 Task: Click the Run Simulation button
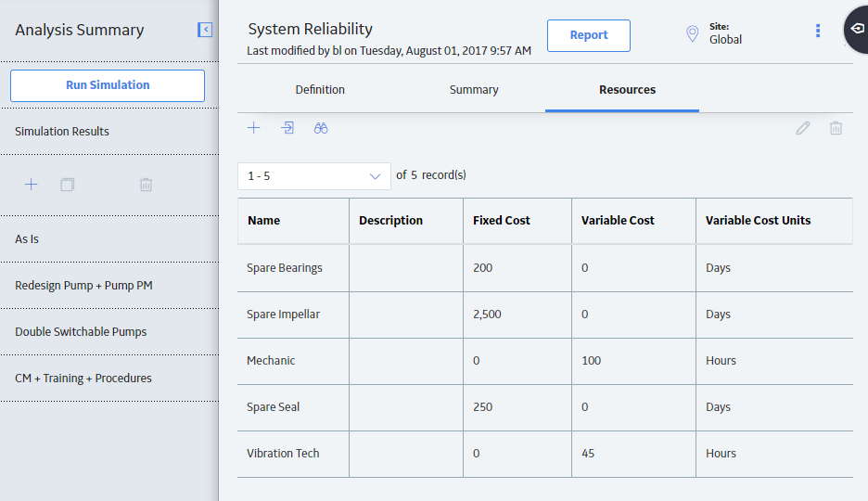(x=108, y=85)
